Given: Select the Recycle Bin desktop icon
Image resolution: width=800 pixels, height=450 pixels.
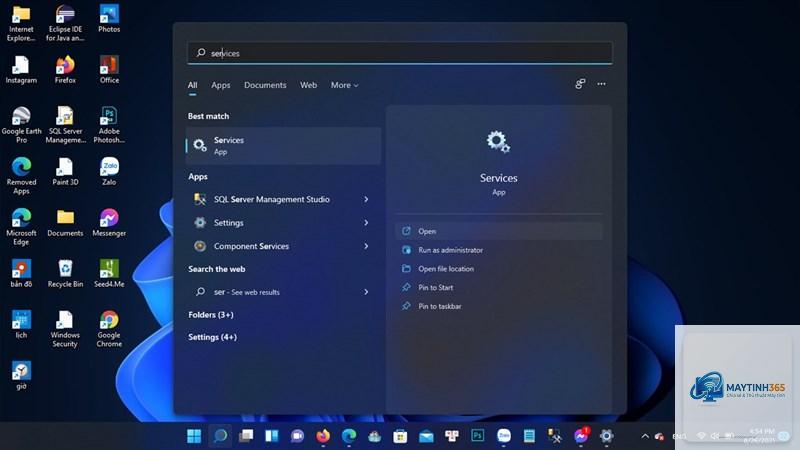Looking at the screenshot, I should tap(65, 274).
